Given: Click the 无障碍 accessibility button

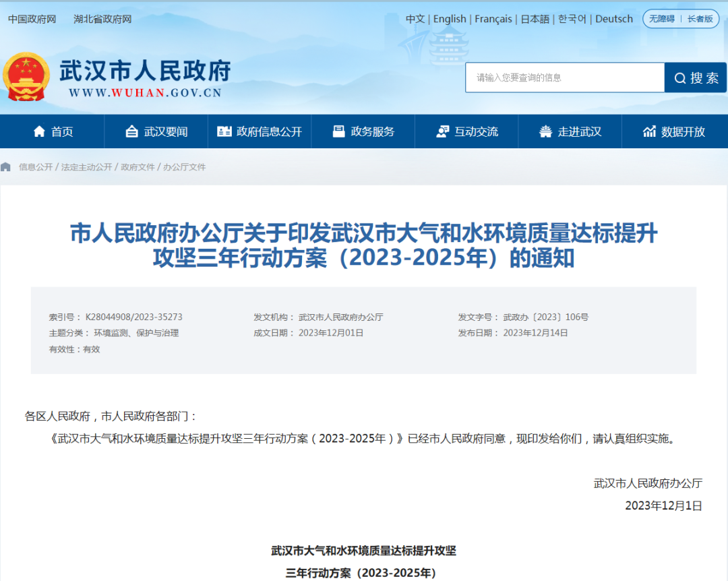Looking at the screenshot, I should [x=662, y=19].
